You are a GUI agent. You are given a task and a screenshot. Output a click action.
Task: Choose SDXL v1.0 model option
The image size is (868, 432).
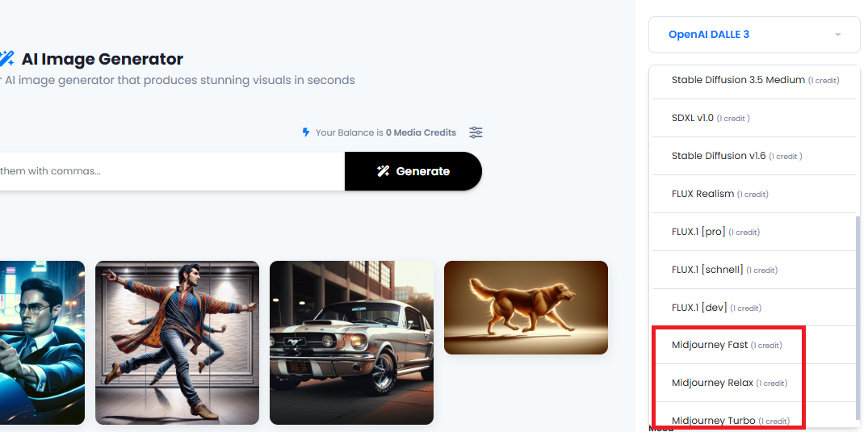click(x=754, y=118)
